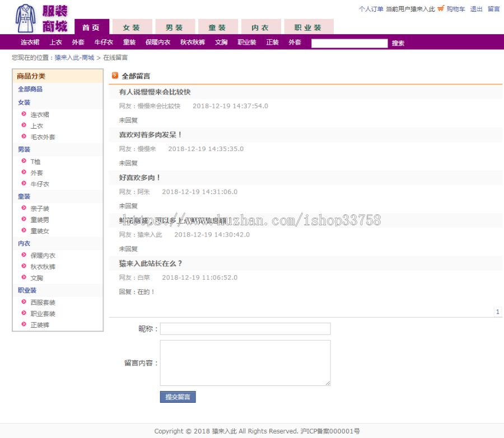Click the 搜索 search button
This screenshot has width=504, height=438.
point(398,43)
